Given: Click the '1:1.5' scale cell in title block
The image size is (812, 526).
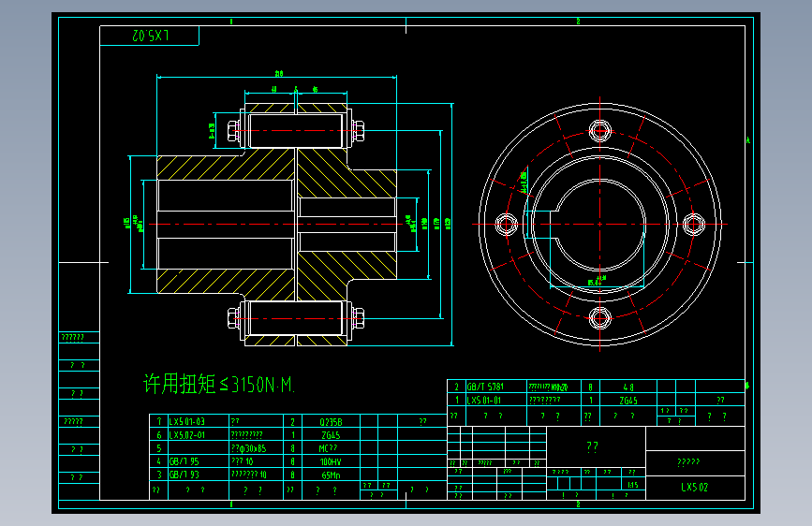Looking at the screenshot, I should (x=633, y=485).
